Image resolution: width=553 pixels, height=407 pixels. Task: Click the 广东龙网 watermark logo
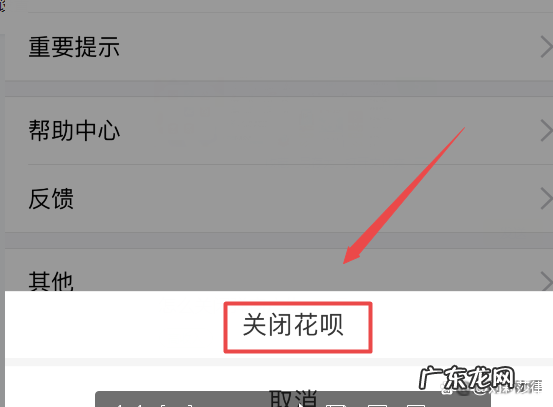pos(467,377)
